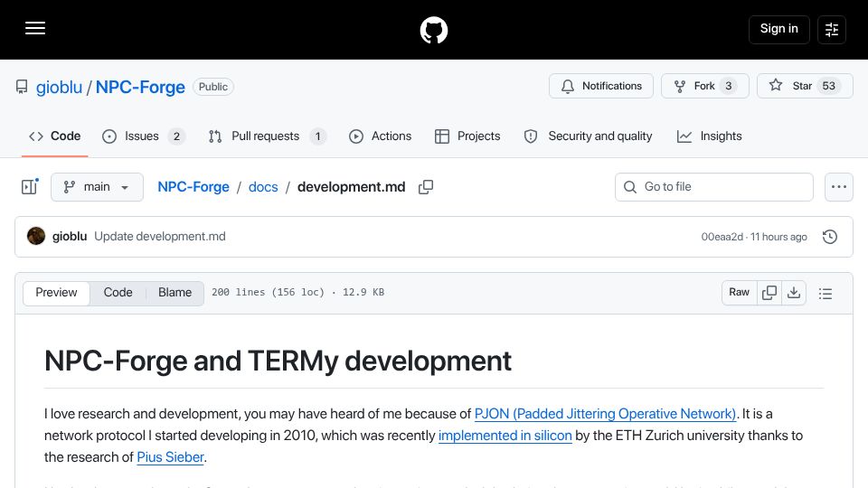Open the Projects tab
This screenshot has width=868, height=488.
[467, 136]
